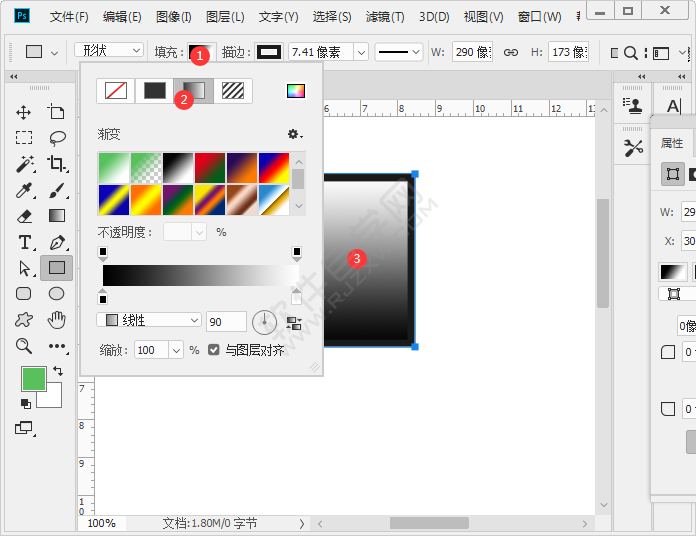Open the stroke width dropdown arrow

(361, 52)
